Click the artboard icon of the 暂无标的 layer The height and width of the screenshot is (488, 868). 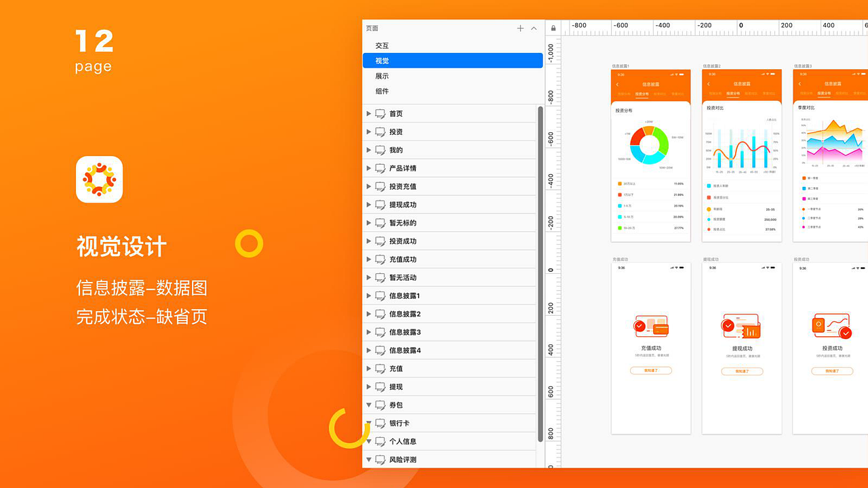pyautogui.click(x=380, y=224)
